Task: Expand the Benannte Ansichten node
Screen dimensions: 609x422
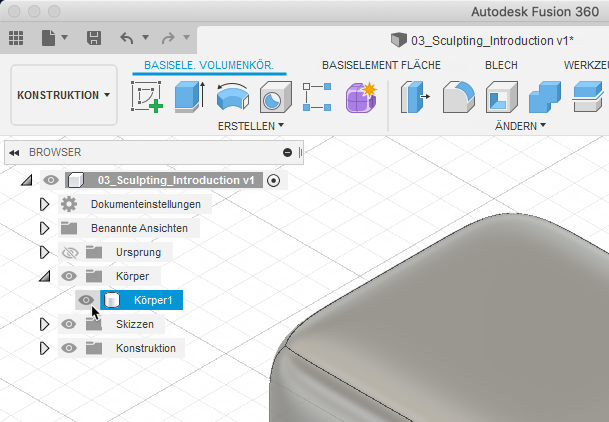Action: (x=45, y=228)
